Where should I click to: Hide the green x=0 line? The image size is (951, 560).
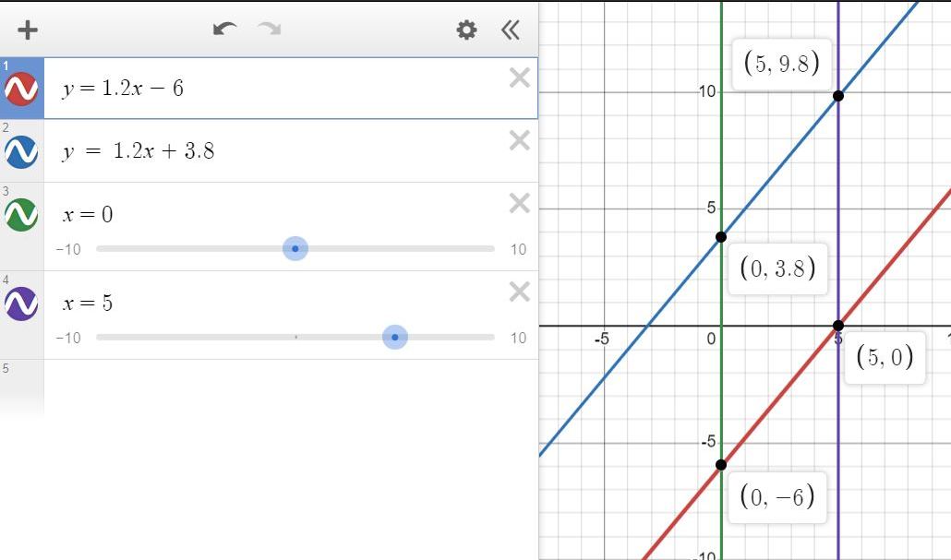coord(21,215)
